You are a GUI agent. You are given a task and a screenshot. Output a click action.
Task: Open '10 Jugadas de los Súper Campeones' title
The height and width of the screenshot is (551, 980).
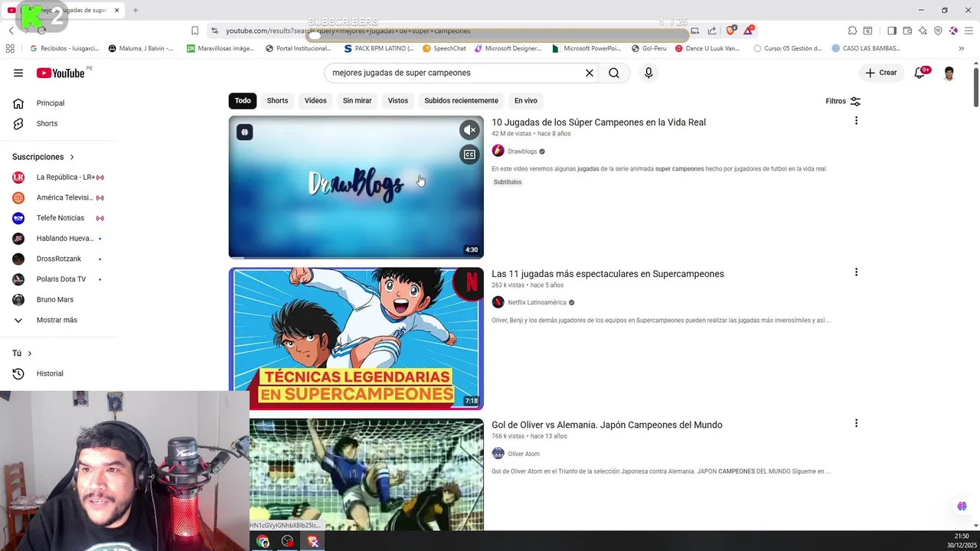click(x=599, y=122)
